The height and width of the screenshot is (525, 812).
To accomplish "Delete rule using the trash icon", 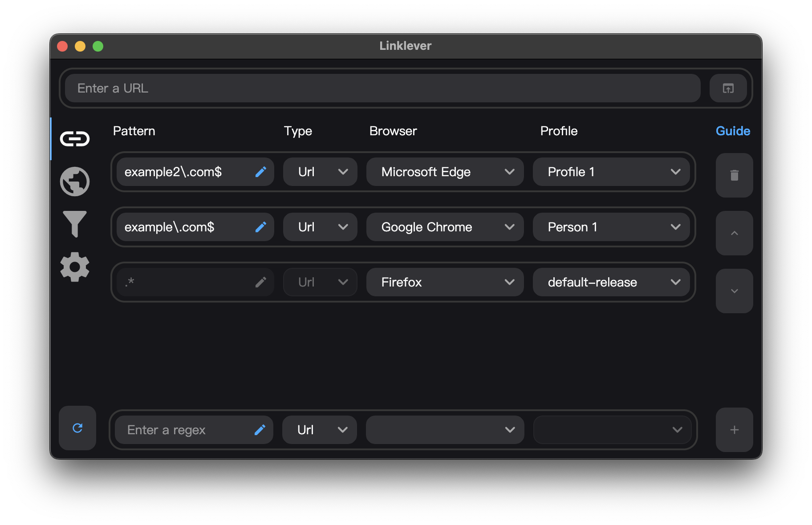I will (x=734, y=175).
